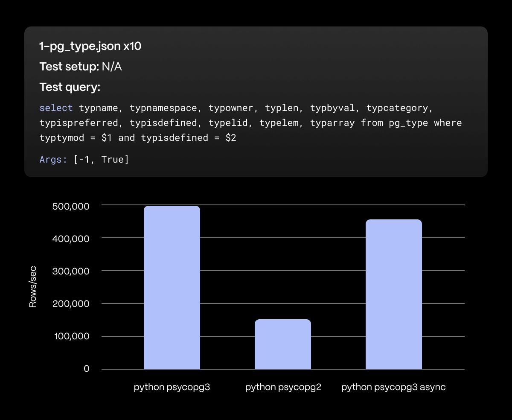Click the 300,000 axis value
512x420 pixels.
[71, 271]
